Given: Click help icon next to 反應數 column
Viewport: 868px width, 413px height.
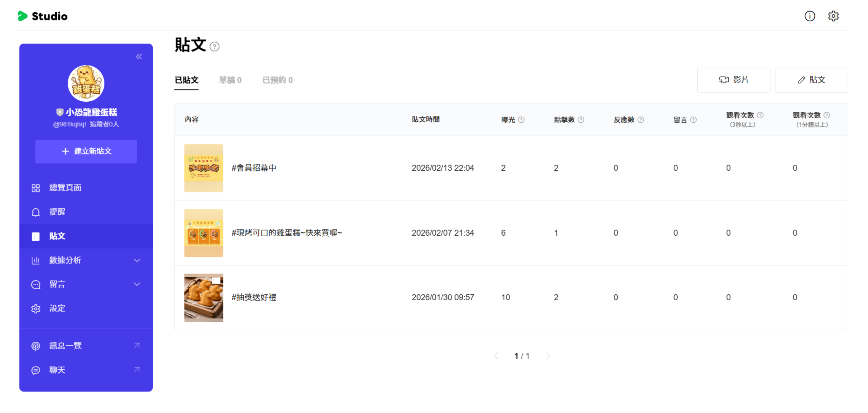Looking at the screenshot, I should point(641,120).
